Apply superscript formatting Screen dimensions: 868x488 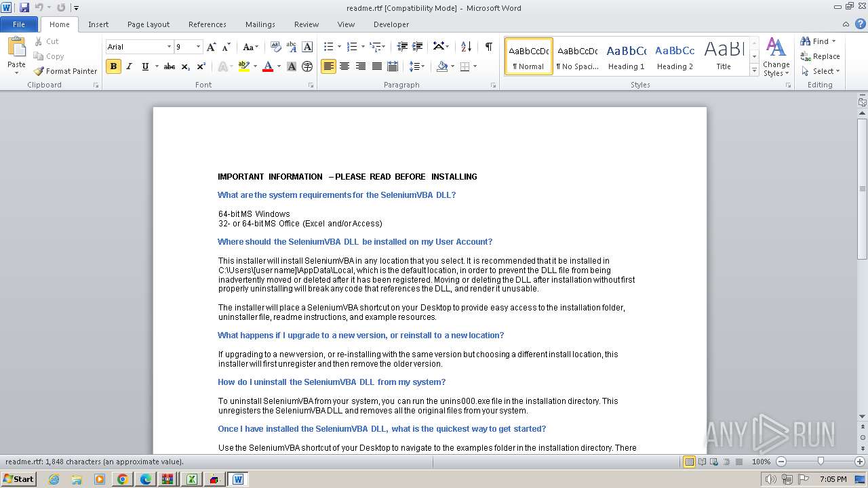point(201,66)
